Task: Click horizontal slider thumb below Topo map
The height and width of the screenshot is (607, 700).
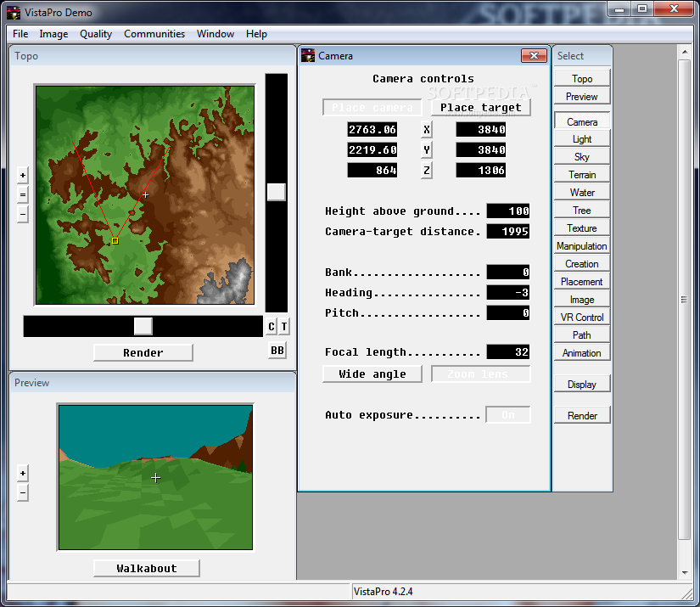Action: pos(143,327)
